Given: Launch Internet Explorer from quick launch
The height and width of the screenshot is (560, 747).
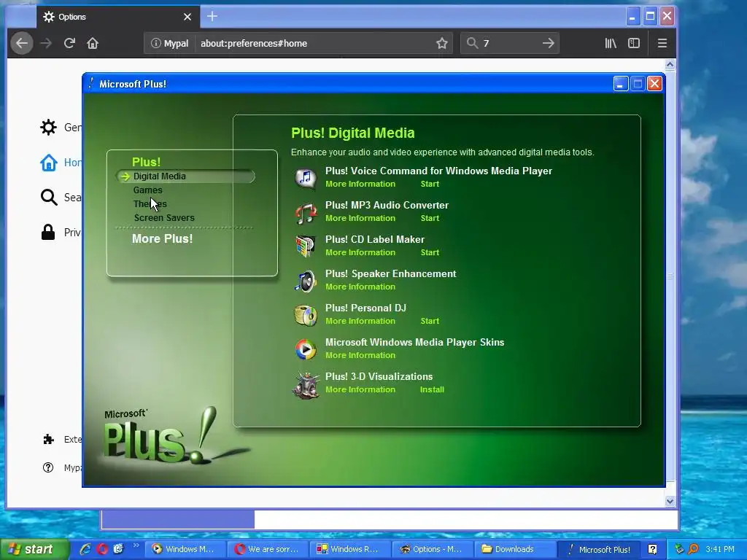Looking at the screenshot, I should pyautogui.click(x=85, y=549).
